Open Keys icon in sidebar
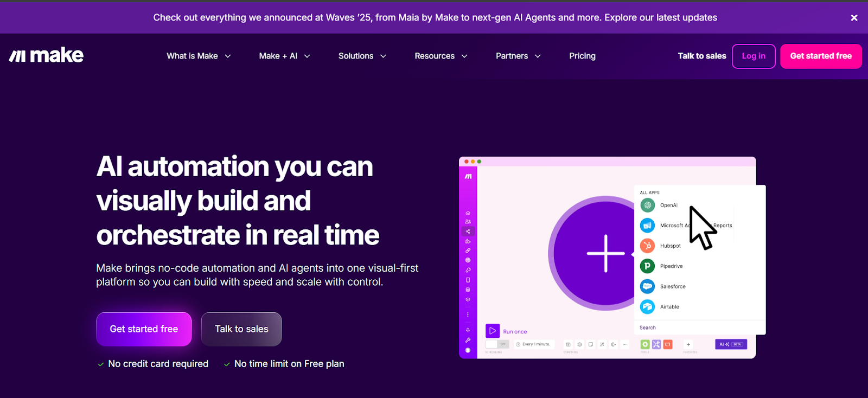 468,270
